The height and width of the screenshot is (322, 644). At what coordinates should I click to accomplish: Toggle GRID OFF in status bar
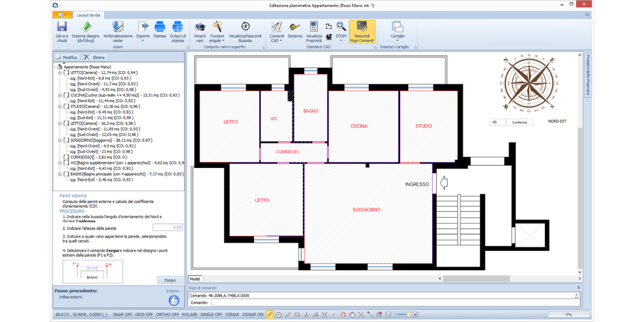144,314
